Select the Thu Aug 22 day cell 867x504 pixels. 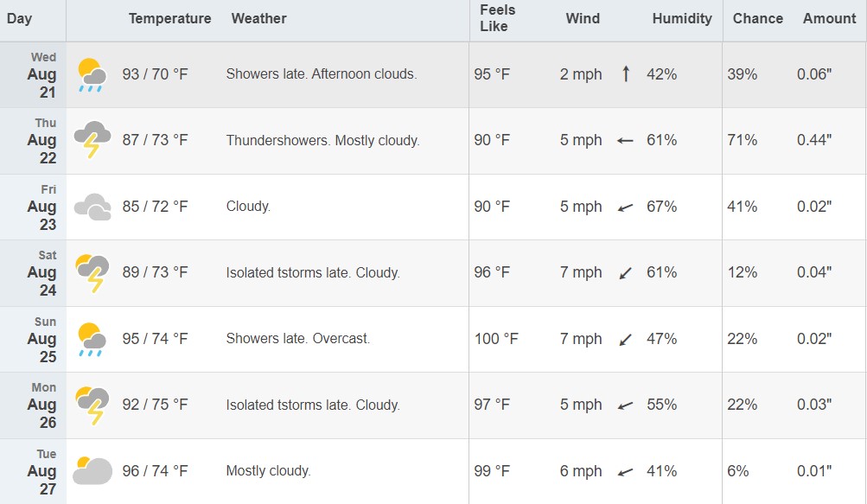point(33,141)
